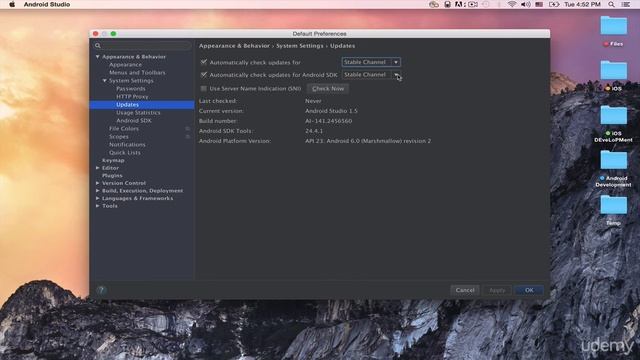Open the Android Studio menu bar item
This screenshot has width=640, height=360.
point(47,4)
